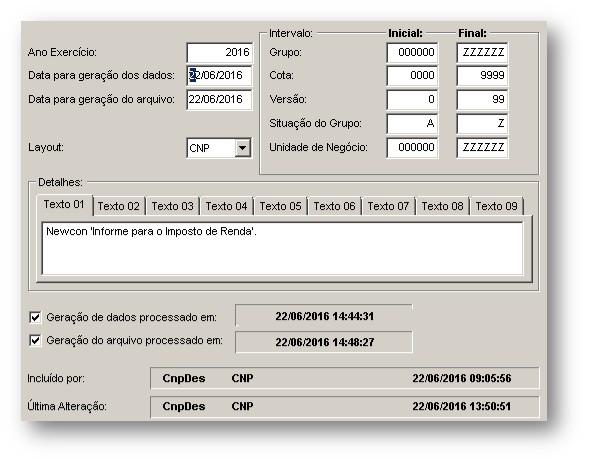Screen dimensions: 589x463
Task: Toggle Geração do arquivo processado checkbox
Action: click(x=35, y=341)
